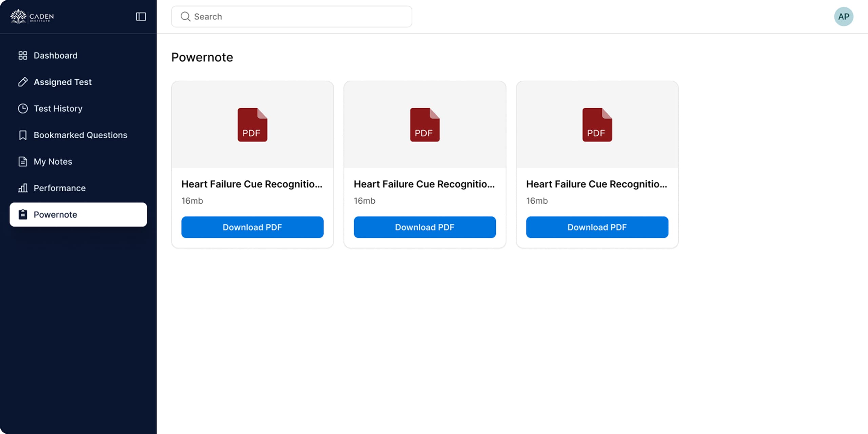
Task: Click the first Heart Failure Cue Recognition title
Action: pyautogui.click(x=252, y=184)
